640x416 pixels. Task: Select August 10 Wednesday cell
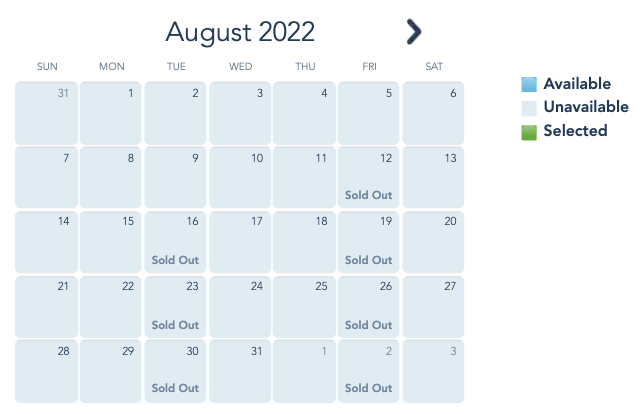[x=240, y=177]
